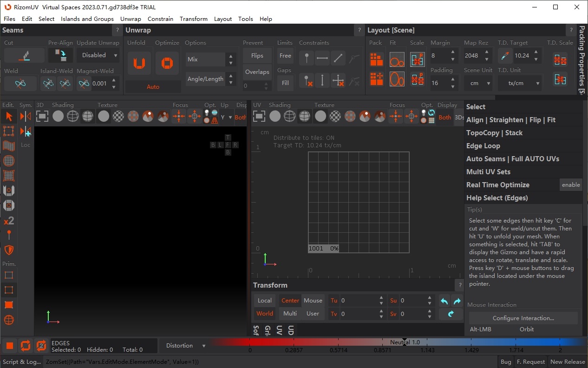
Task: Click the Unfold U button
Action: (139, 63)
